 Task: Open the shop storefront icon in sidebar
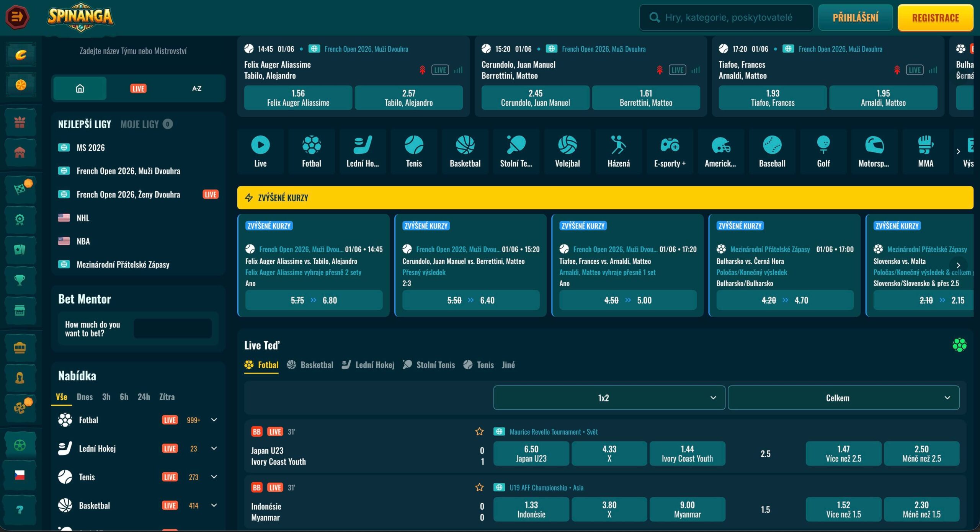tap(20, 310)
